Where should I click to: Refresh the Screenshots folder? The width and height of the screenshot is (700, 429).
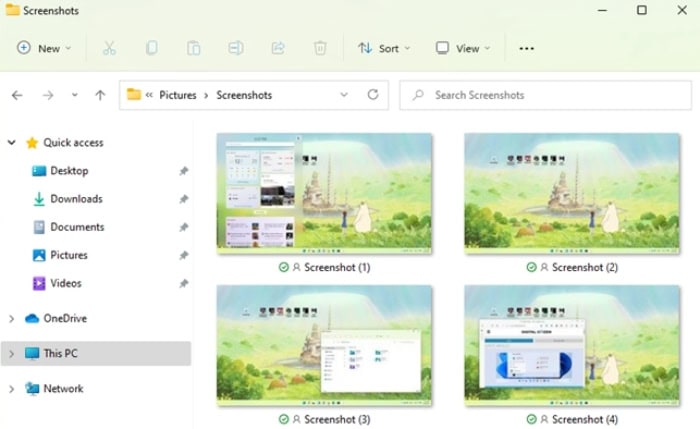click(x=373, y=95)
